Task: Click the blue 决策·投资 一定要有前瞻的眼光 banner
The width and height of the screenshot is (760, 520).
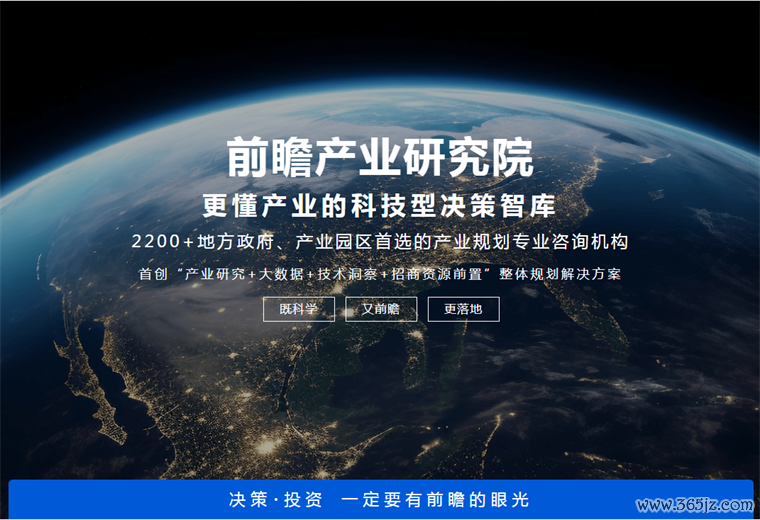Action: tap(381, 500)
